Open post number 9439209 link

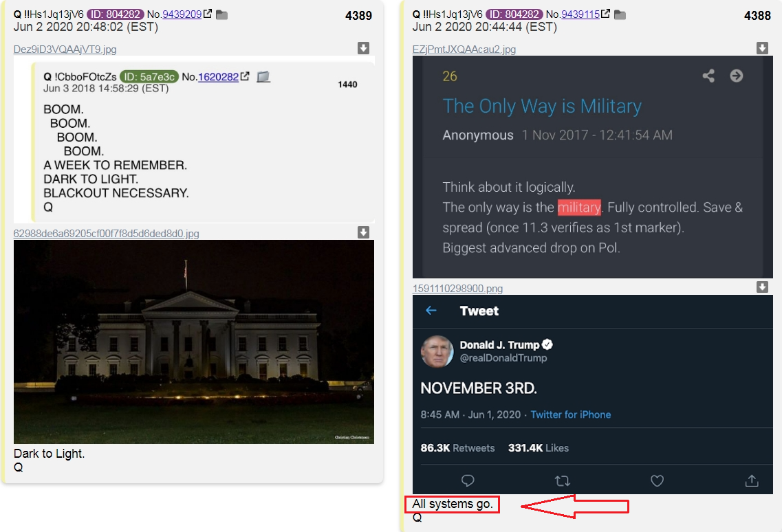click(182, 14)
